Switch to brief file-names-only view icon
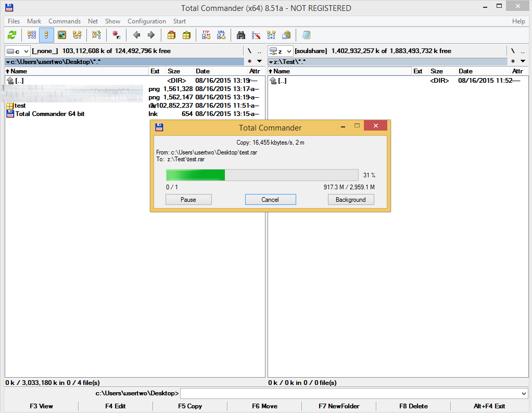The width and height of the screenshot is (532, 413). pos(32,35)
